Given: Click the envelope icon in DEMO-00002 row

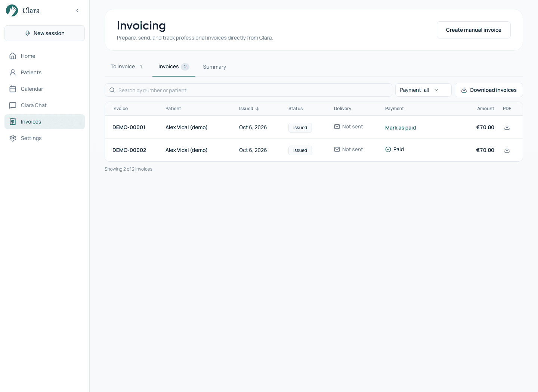Looking at the screenshot, I should [x=337, y=149].
